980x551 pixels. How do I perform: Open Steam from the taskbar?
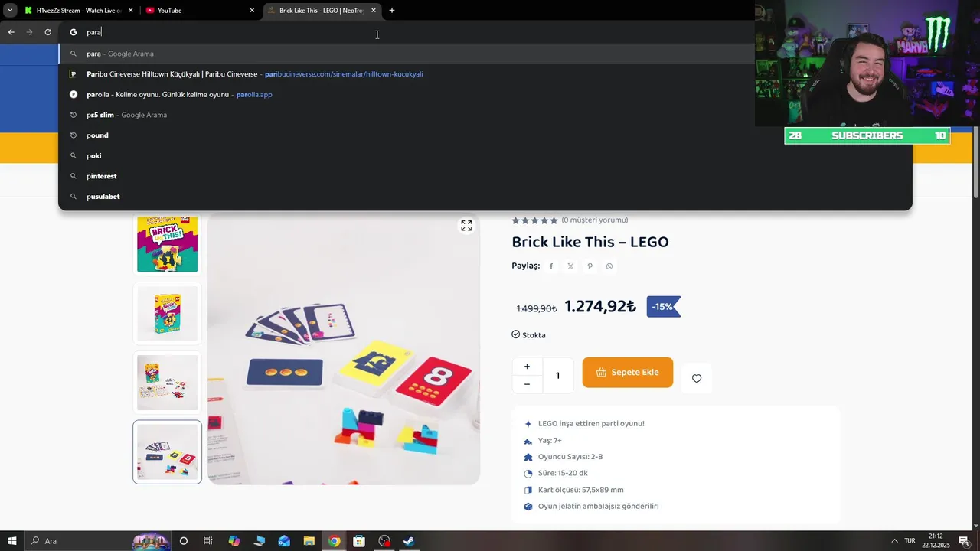(x=409, y=541)
